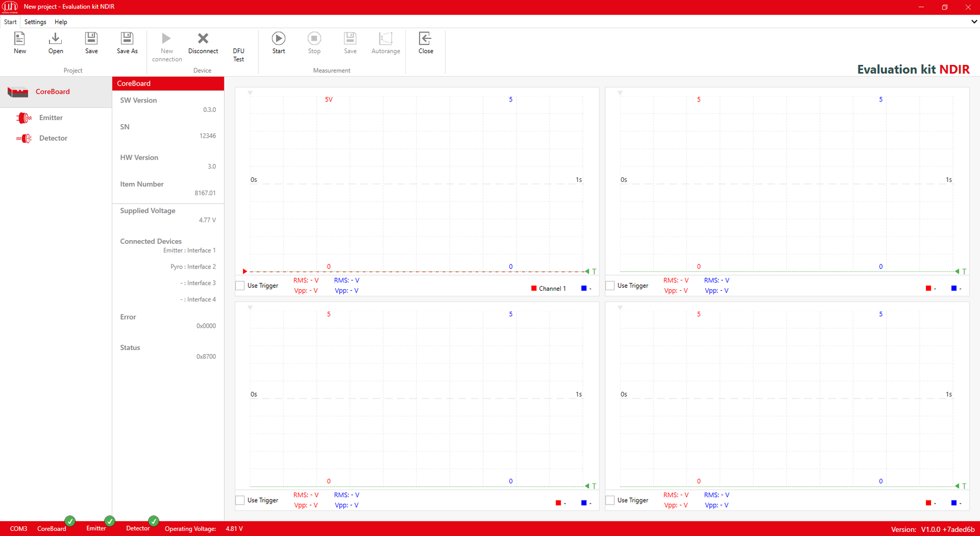Apply Autorange to the measurement view
980x536 pixels.
(x=385, y=43)
